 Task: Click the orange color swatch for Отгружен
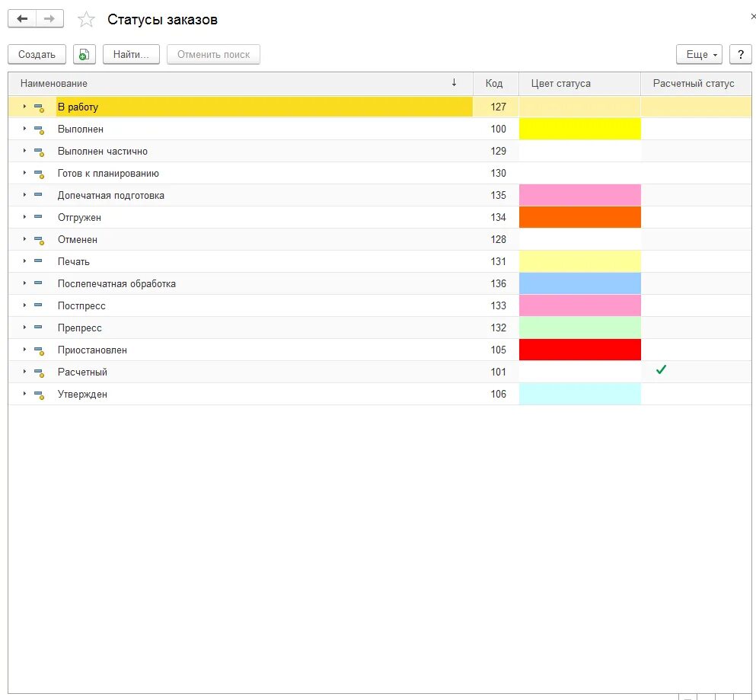coord(580,217)
